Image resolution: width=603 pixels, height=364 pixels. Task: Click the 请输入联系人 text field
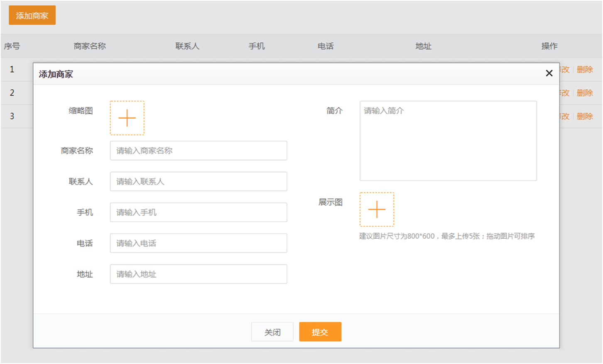pos(198,181)
